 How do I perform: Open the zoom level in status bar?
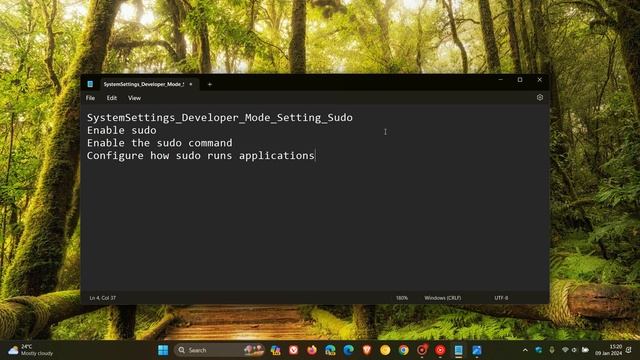[x=402, y=298]
